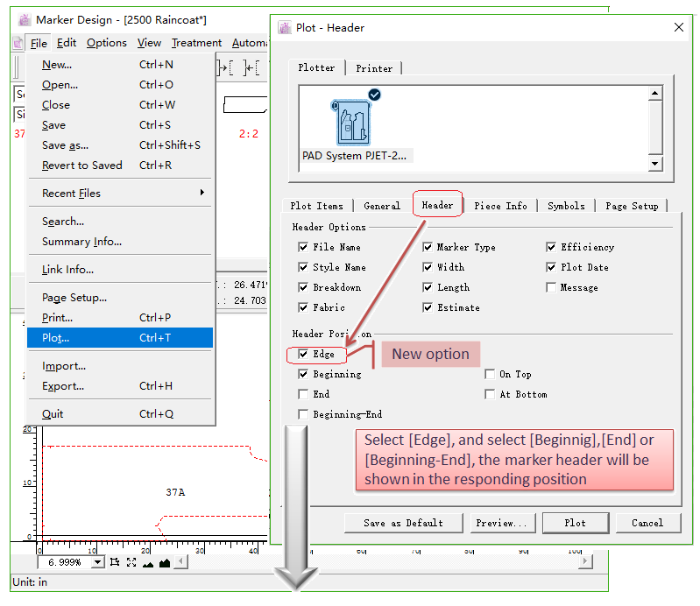This screenshot has width=700, height=606.
Task: Toggle the Estimate checkbox
Action: (x=428, y=307)
